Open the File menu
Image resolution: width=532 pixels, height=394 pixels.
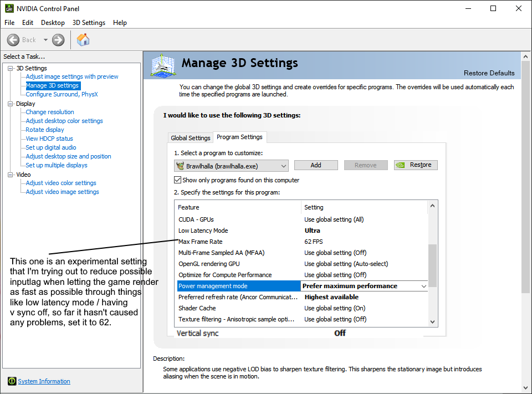tap(9, 23)
